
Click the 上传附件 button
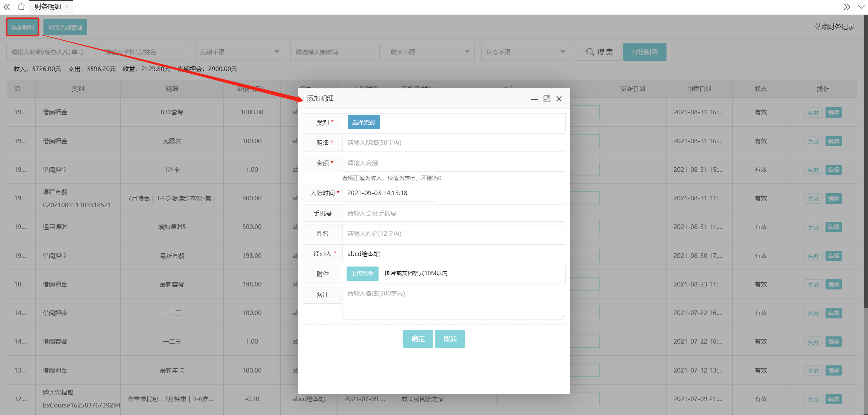[362, 274]
